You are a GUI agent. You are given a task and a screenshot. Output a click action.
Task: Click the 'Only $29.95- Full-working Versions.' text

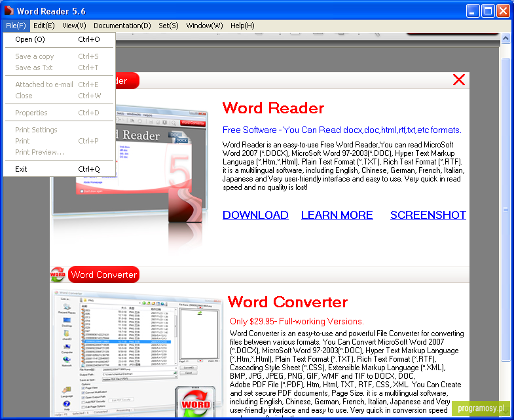click(x=297, y=321)
